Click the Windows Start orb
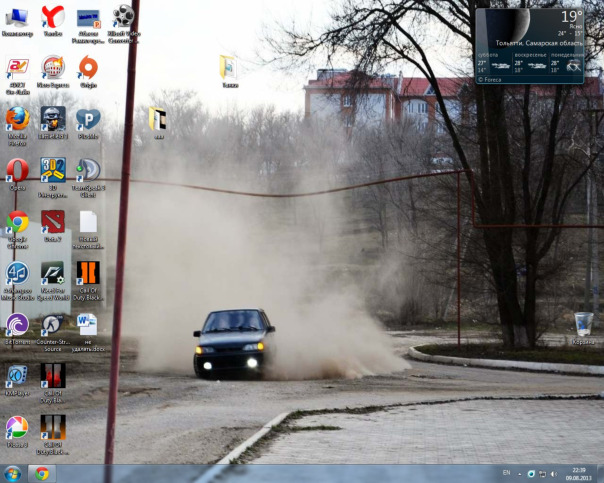 click(12, 473)
